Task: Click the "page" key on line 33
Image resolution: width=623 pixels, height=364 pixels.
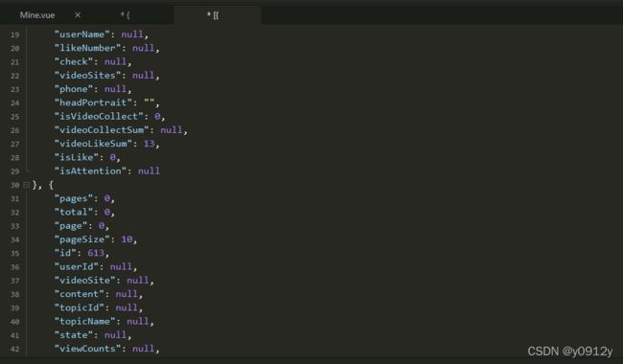Action: 71,226
